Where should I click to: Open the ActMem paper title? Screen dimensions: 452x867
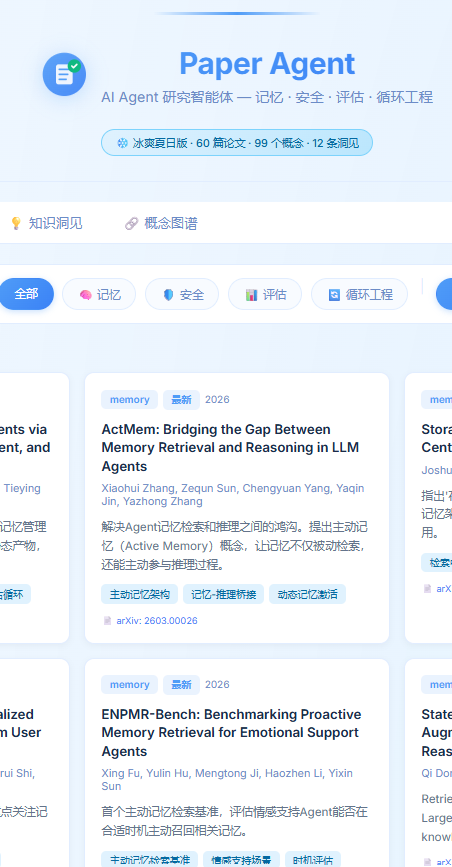tap(230, 448)
